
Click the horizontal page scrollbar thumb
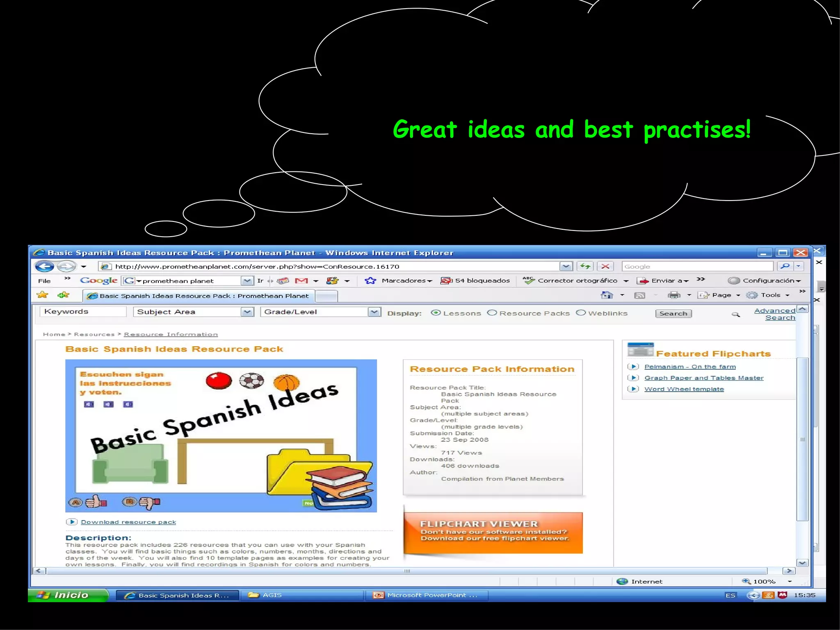(407, 571)
